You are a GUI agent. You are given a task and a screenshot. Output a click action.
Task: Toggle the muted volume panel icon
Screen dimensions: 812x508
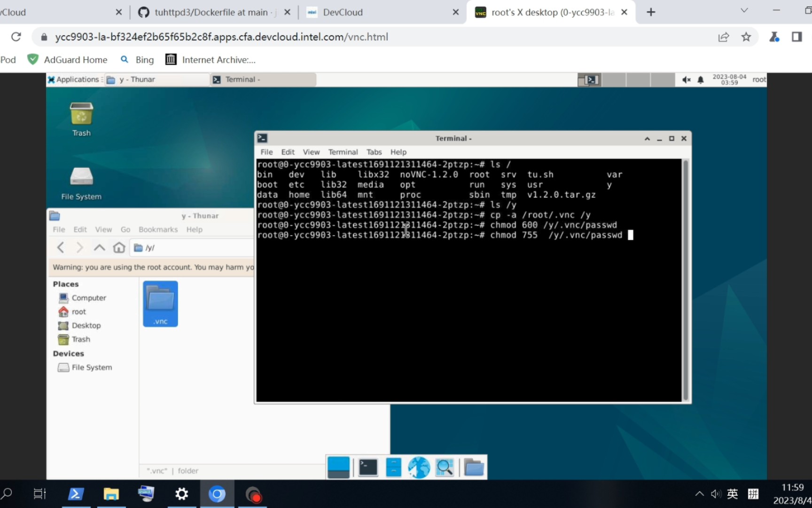pyautogui.click(x=687, y=80)
